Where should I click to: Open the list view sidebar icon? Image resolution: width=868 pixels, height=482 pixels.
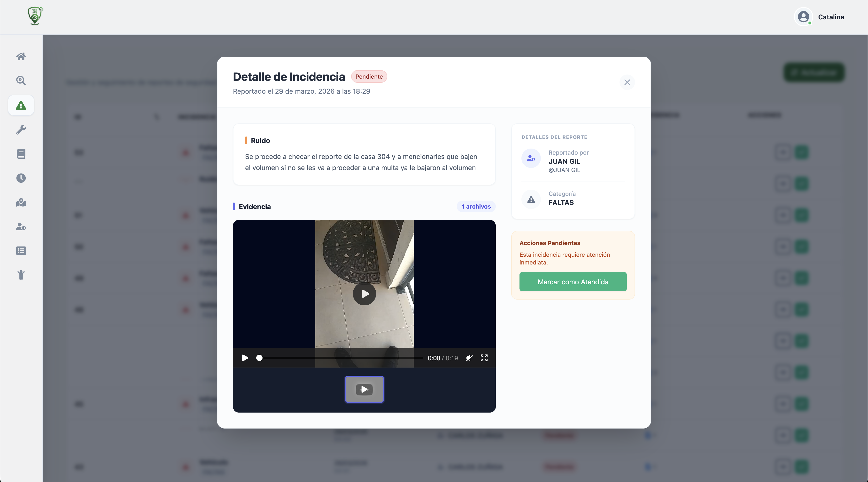[x=21, y=251]
